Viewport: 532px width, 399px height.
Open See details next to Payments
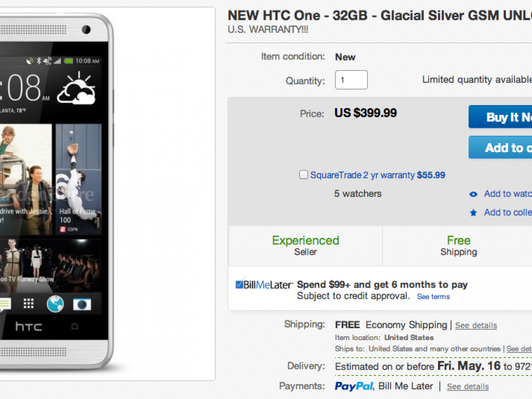point(468,387)
